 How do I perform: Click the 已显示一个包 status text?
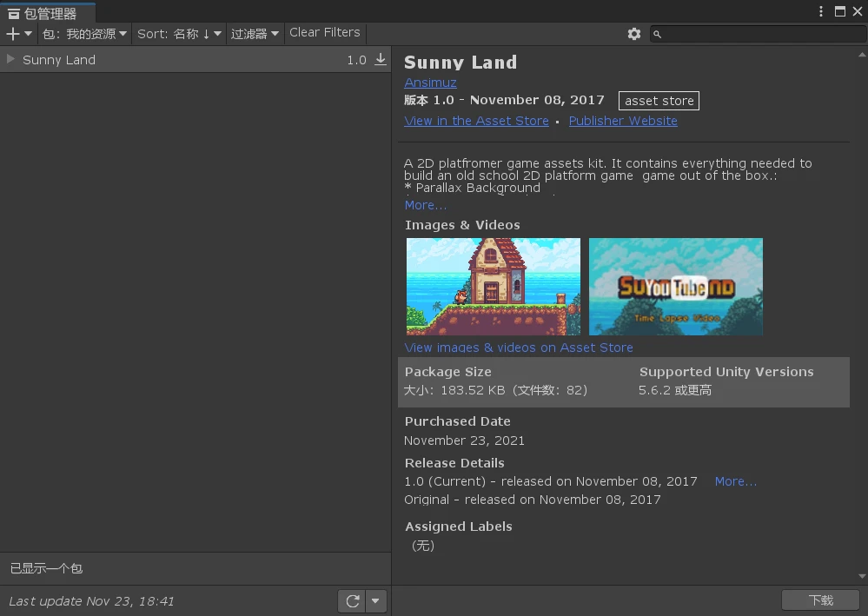(47, 568)
